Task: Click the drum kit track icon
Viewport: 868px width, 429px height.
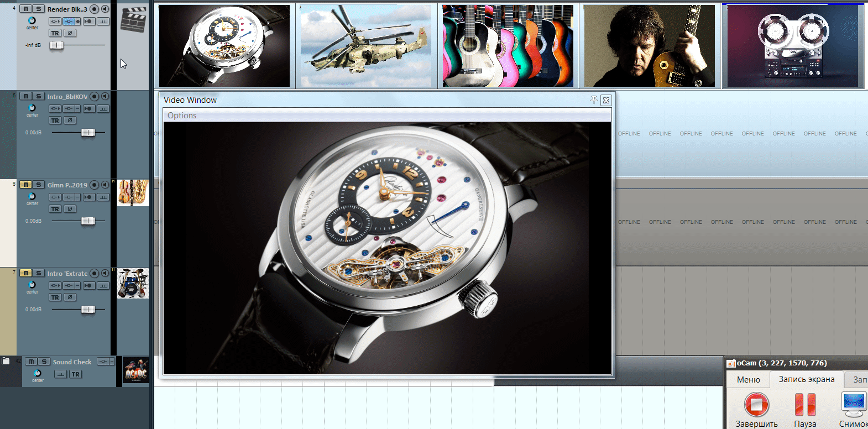Action: (133, 283)
